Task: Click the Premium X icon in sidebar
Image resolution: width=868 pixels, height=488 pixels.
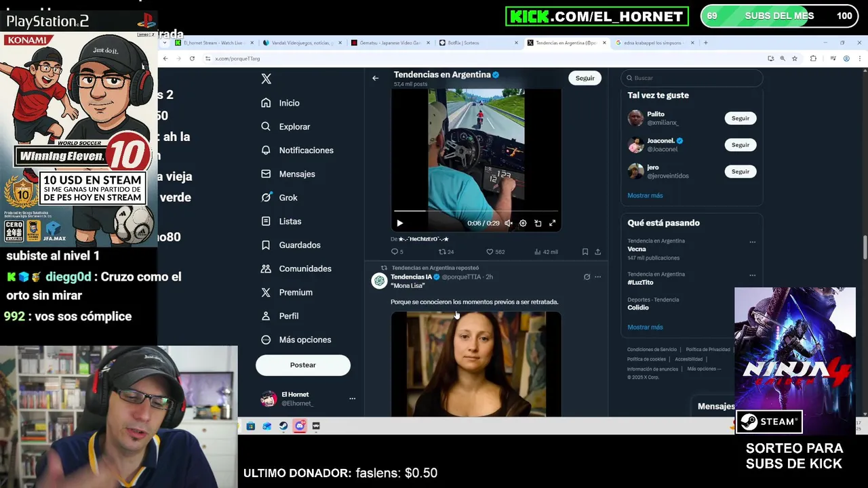Action: [x=266, y=293]
